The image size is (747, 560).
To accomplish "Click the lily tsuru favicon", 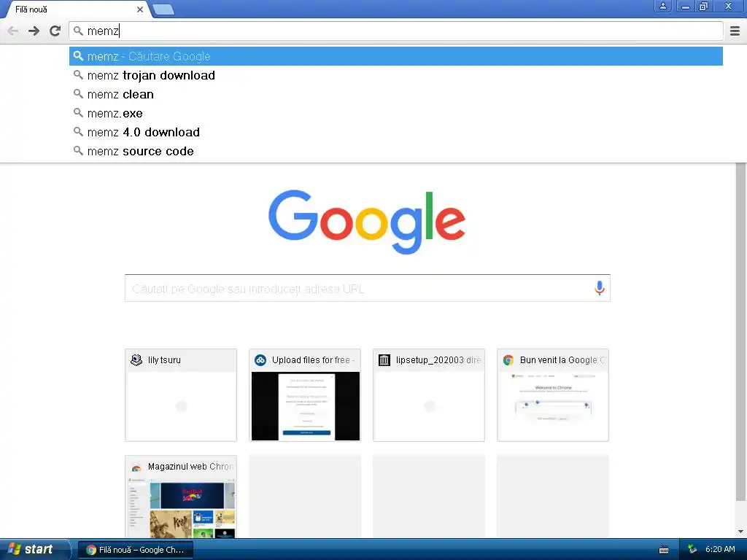I will [x=136, y=360].
